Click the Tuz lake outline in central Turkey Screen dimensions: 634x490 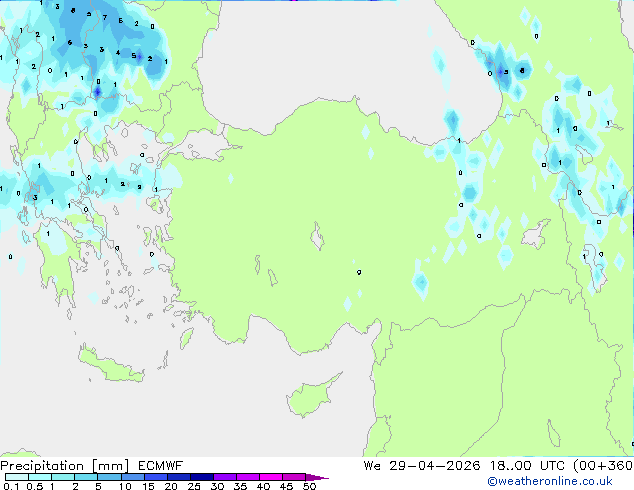click(x=317, y=236)
